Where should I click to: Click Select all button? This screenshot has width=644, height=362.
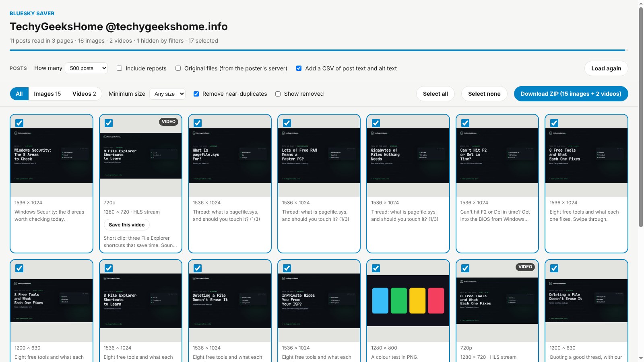tap(435, 94)
